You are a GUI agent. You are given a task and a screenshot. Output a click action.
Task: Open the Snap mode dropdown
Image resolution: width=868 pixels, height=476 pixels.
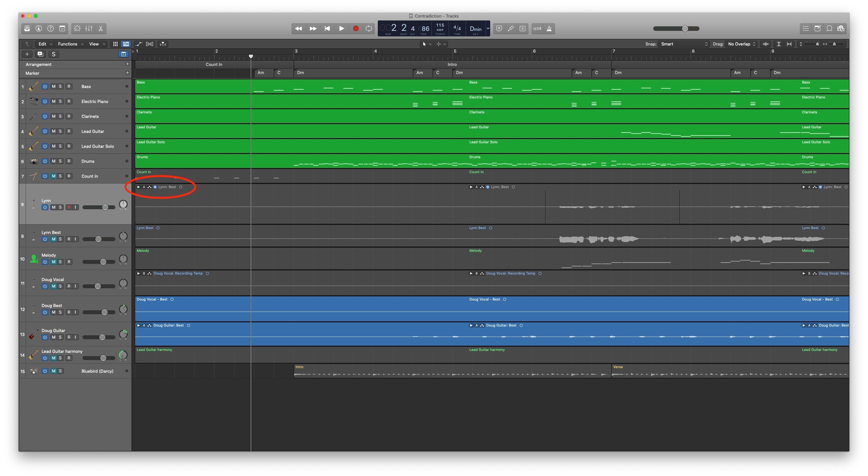[684, 44]
